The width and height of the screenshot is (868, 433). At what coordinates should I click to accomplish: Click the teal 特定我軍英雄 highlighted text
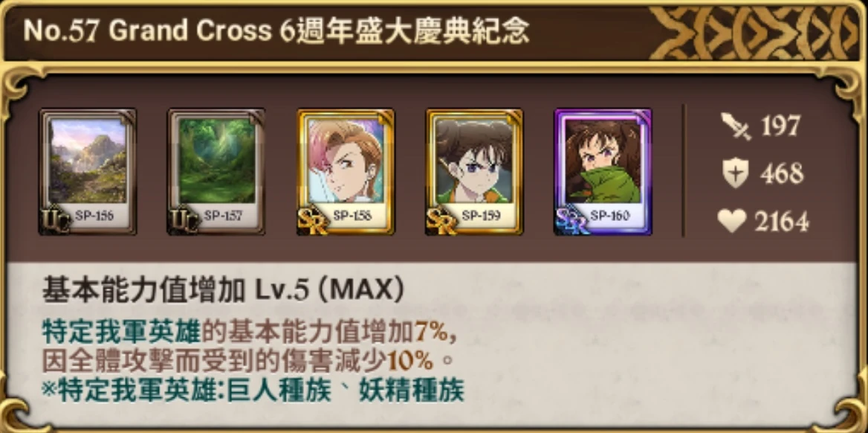click(x=121, y=333)
